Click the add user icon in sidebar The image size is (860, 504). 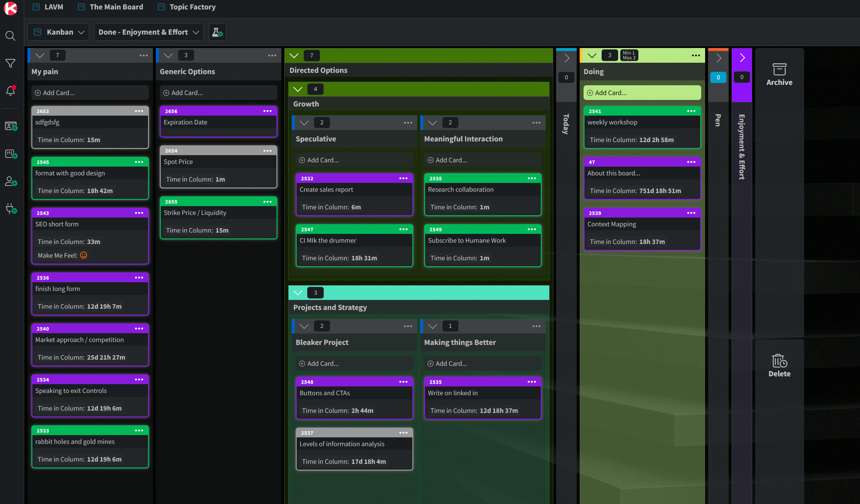(11, 181)
